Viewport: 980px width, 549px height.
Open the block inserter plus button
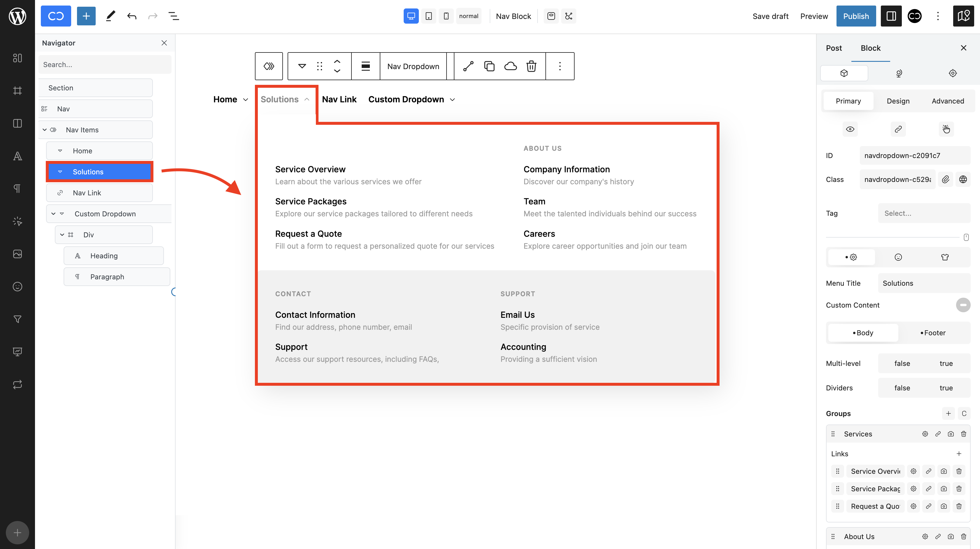pyautogui.click(x=86, y=16)
